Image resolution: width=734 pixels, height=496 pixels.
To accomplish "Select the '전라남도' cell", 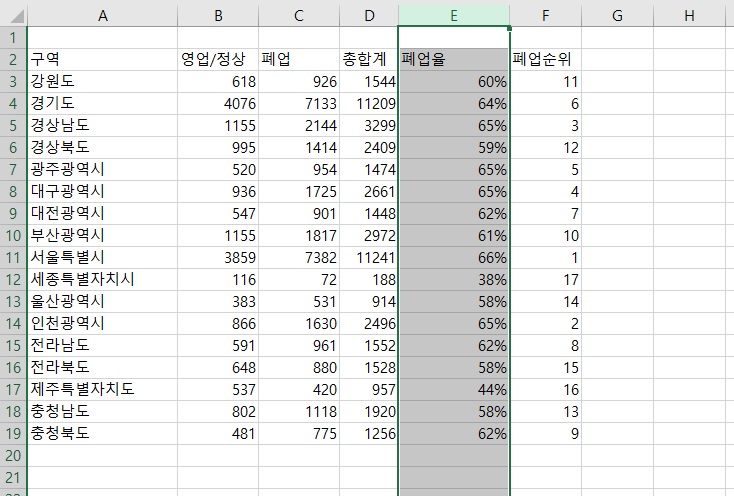I will click(x=103, y=346).
